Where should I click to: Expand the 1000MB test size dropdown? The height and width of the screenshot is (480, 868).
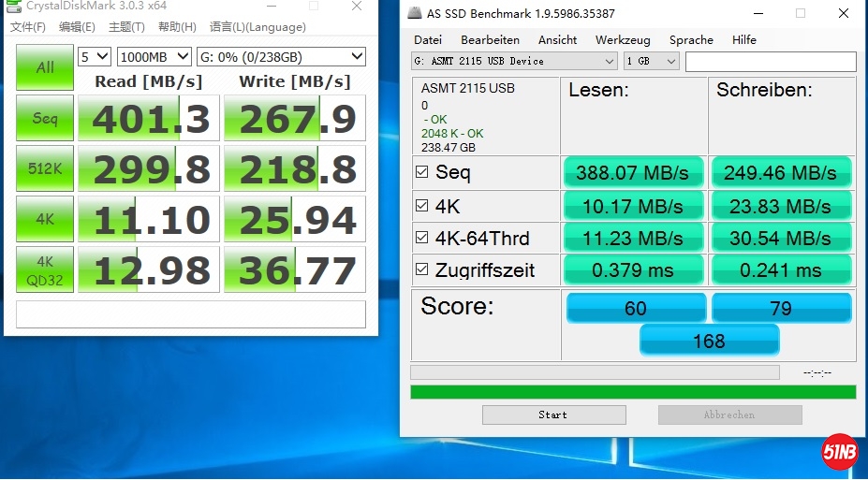[154, 57]
